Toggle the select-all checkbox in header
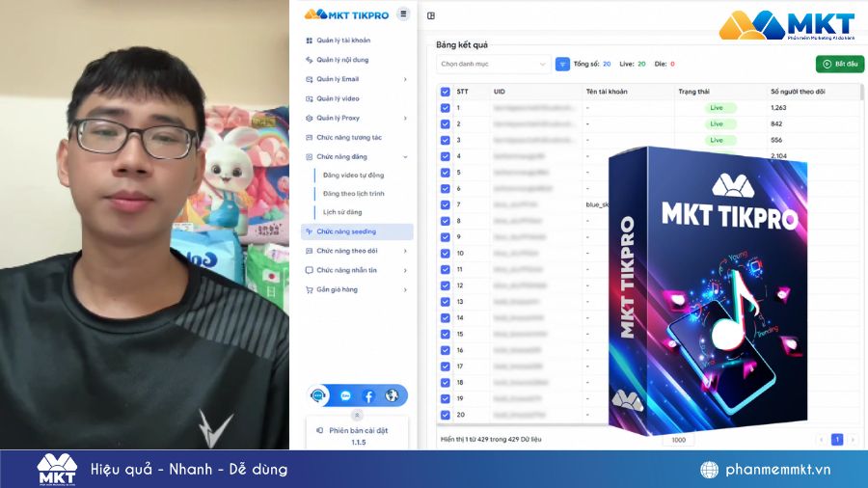 (445, 92)
